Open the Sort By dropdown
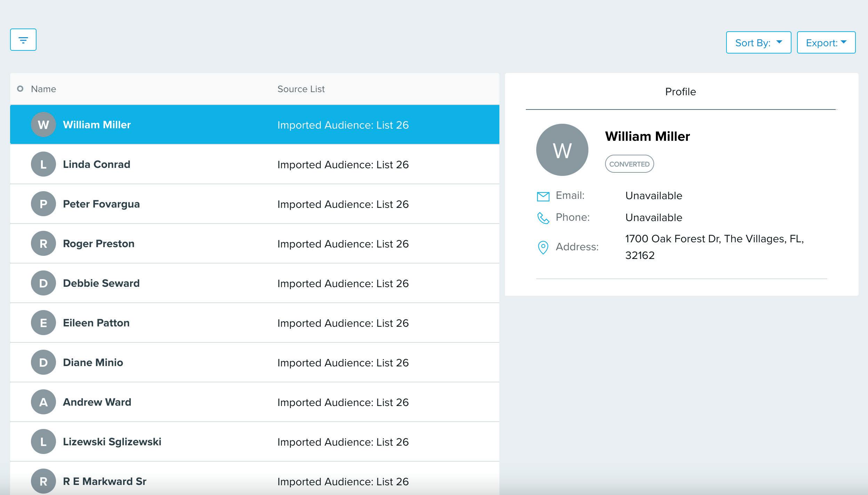The width and height of the screenshot is (868, 495). click(x=758, y=43)
